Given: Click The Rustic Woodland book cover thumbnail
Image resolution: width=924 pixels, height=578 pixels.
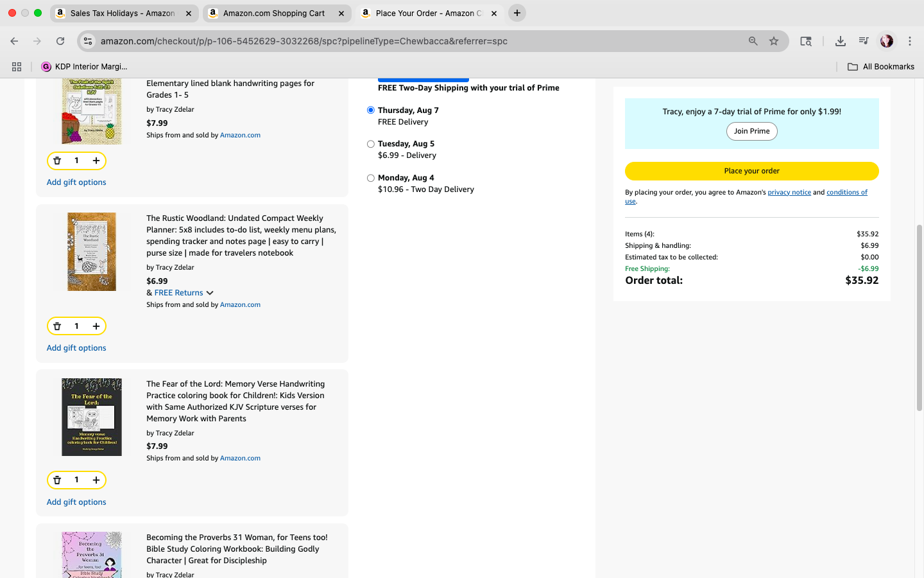Looking at the screenshot, I should (x=92, y=252).
